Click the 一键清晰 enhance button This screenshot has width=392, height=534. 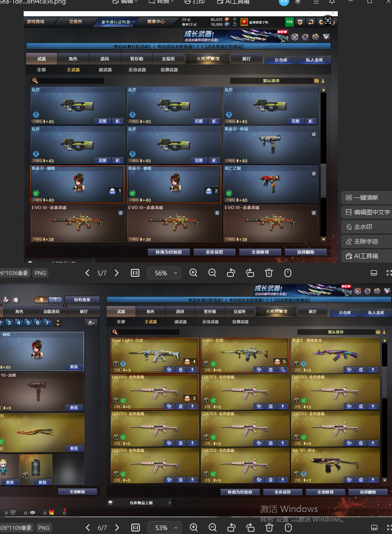tap(366, 198)
